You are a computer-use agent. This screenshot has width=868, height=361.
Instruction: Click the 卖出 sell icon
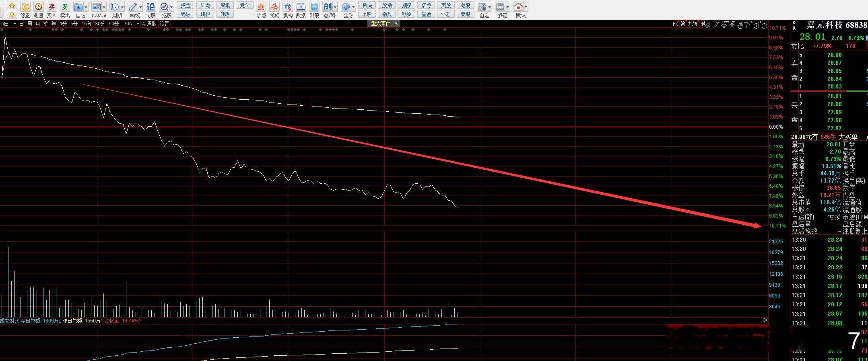(65, 6)
